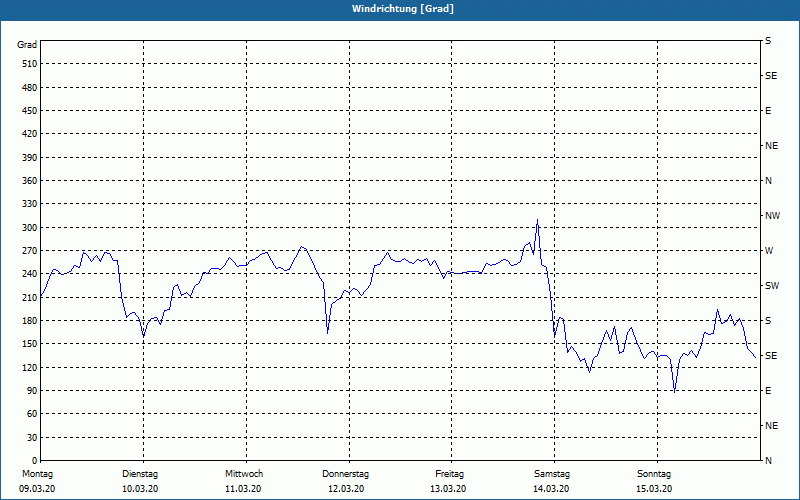Select the date 12.03.20
The image size is (800, 500).
[346, 489]
